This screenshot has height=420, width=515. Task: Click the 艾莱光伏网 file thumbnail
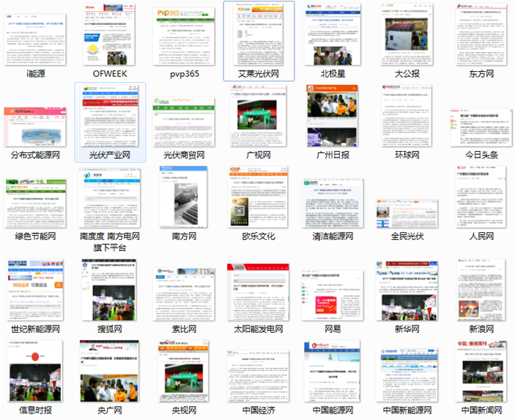(x=259, y=34)
